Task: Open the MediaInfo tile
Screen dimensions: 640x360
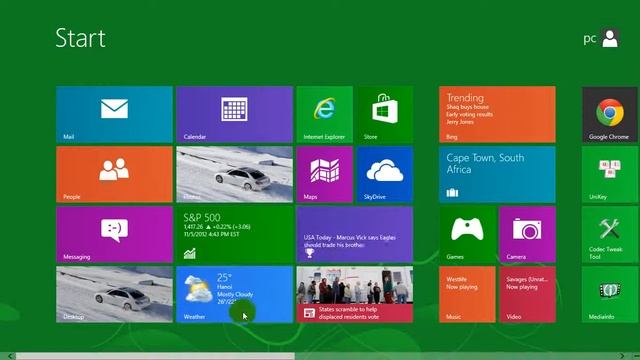Action: pos(610,294)
